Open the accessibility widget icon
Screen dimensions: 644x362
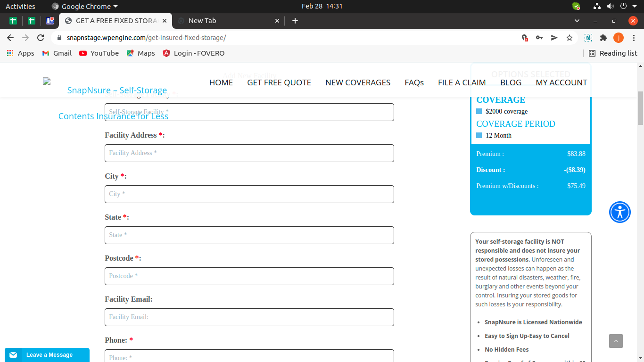tap(619, 212)
